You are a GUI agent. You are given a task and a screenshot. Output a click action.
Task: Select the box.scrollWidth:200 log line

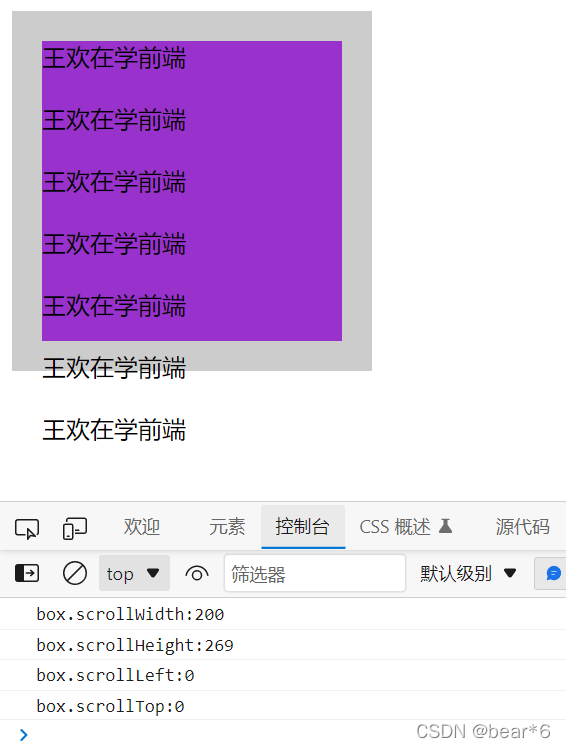pos(283,614)
